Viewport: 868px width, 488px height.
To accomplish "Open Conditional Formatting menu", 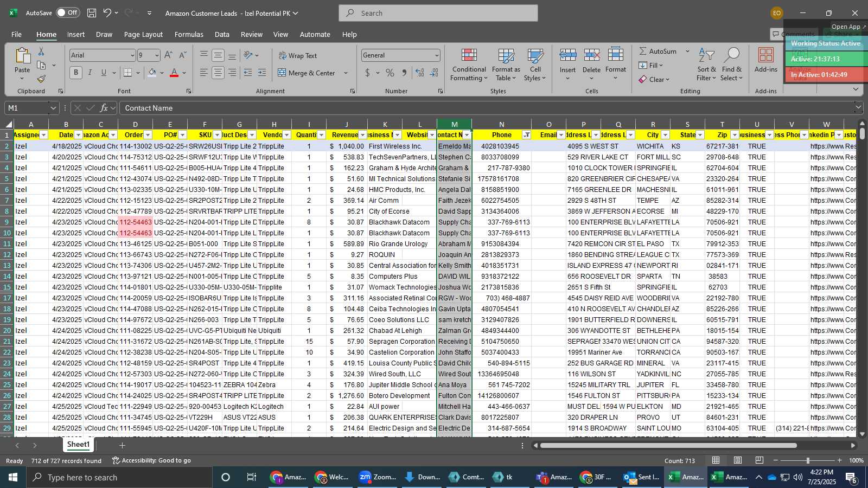I will [469, 65].
